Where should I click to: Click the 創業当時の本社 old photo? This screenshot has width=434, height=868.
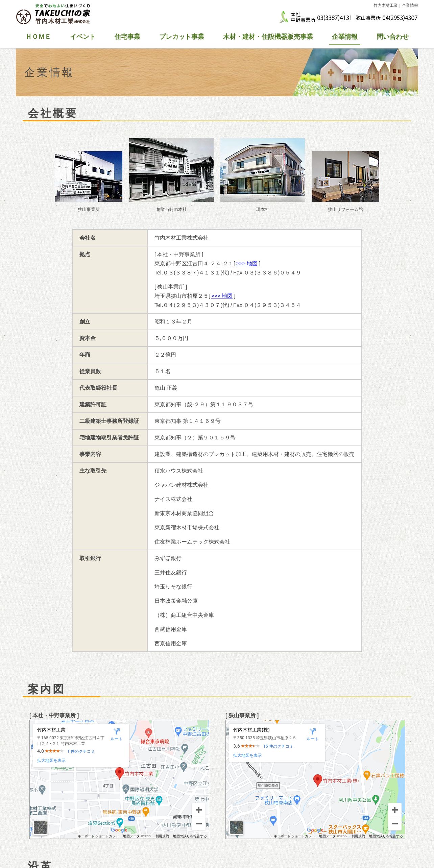tap(171, 170)
